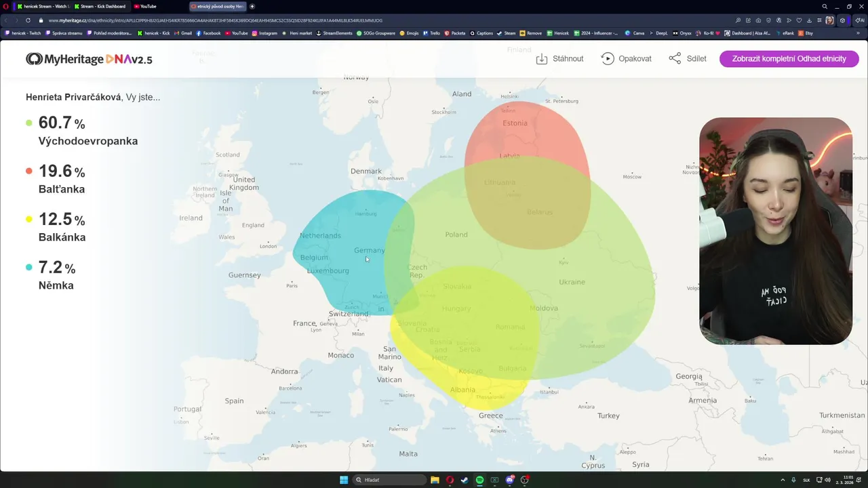The width and height of the screenshot is (868, 488).
Task: Open Steam from the taskbar
Action: tap(465, 480)
